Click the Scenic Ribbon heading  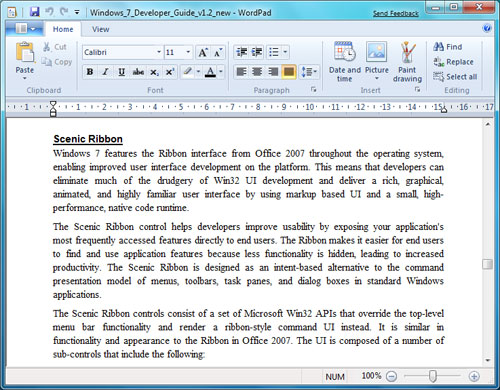(x=88, y=139)
